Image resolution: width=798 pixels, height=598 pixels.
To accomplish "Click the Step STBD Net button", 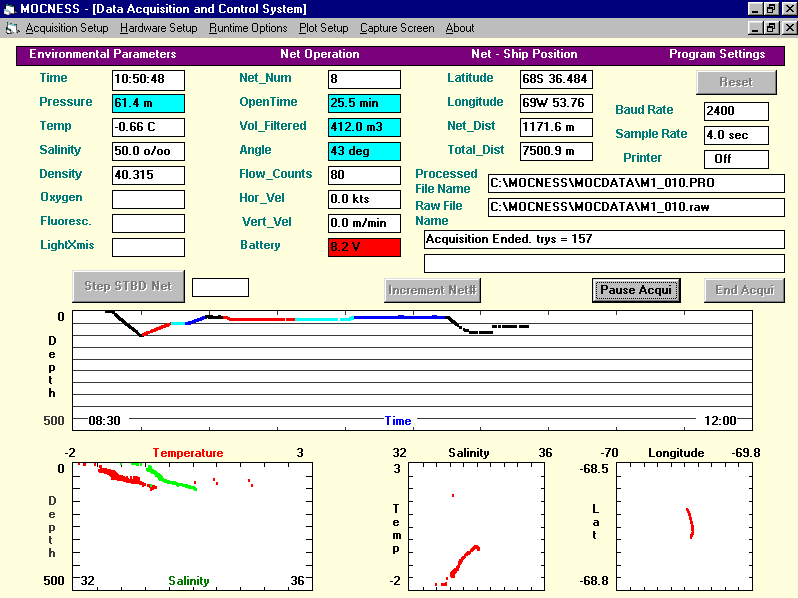I will point(128,286).
